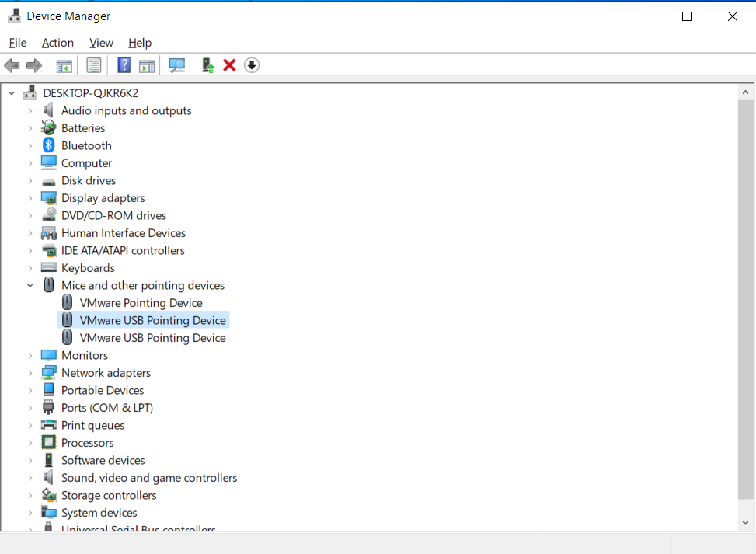Click the Batteries category icon
756x554 pixels.
(x=49, y=127)
